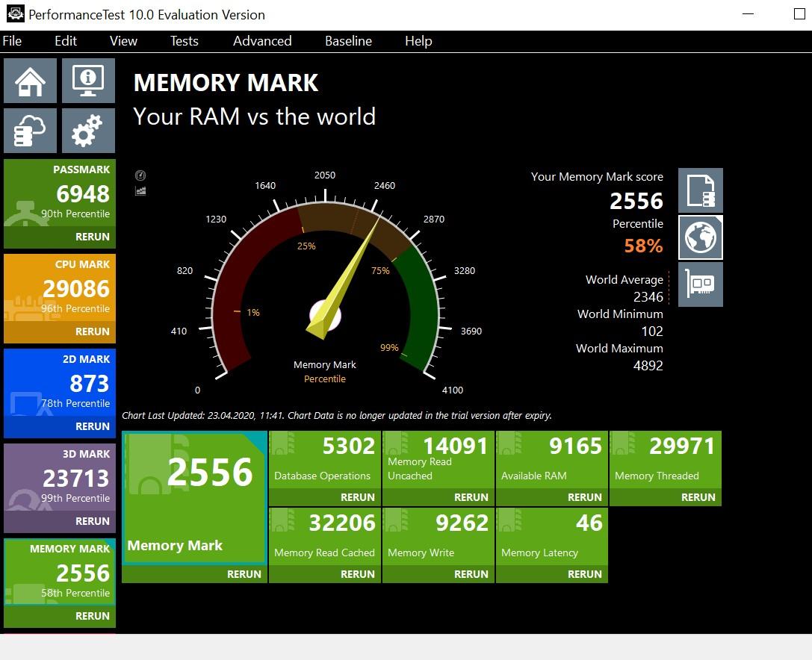Click the Database Operations 5302 result tile
The height and width of the screenshot is (660, 812).
click(325, 460)
